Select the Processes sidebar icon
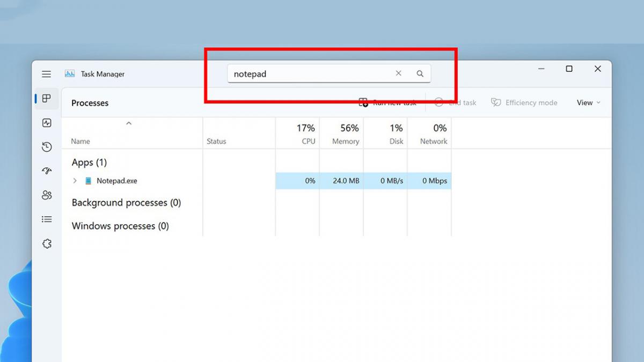Viewport: 644px width, 362px height. pyautogui.click(x=47, y=99)
